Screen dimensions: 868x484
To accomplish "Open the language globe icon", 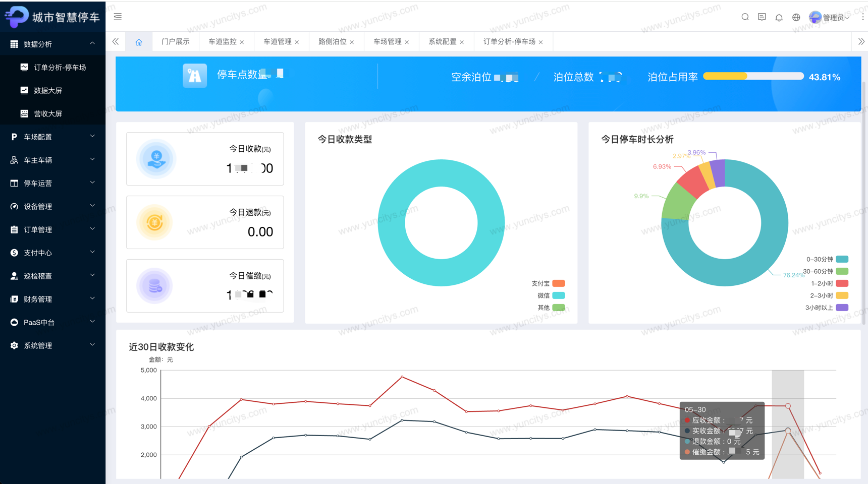I will (796, 17).
